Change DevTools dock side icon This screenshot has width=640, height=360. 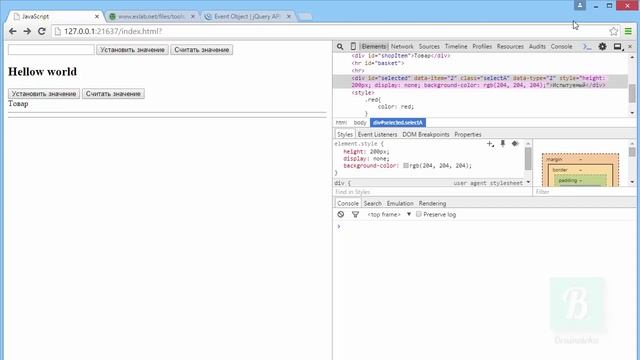coord(618,47)
